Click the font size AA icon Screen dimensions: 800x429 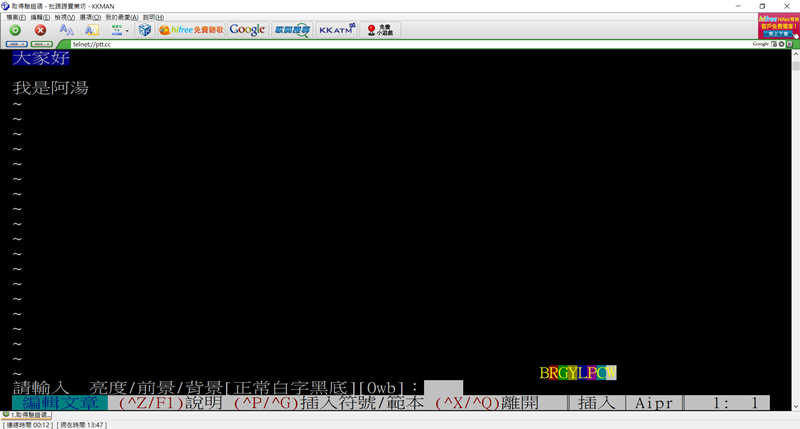[66, 30]
